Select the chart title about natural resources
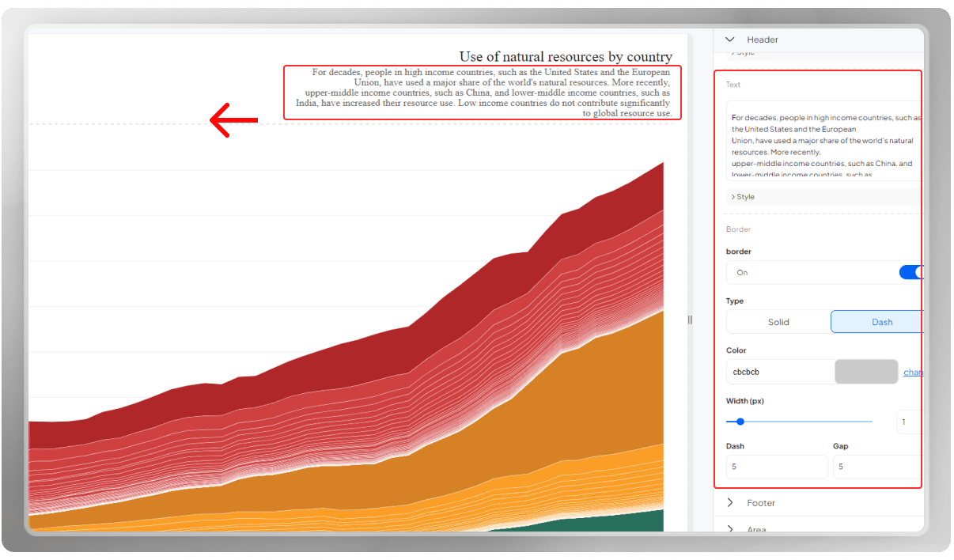 pyautogui.click(x=565, y=56)
